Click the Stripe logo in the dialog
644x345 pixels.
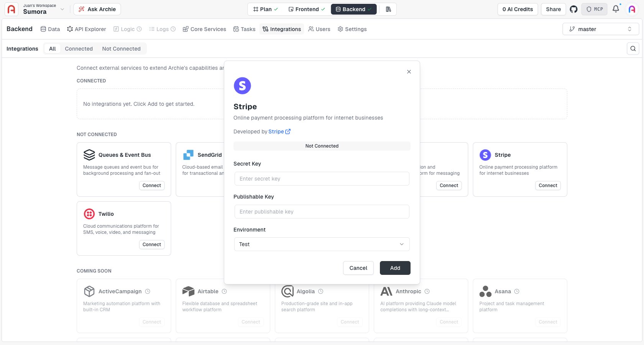[x=242, y=85]
